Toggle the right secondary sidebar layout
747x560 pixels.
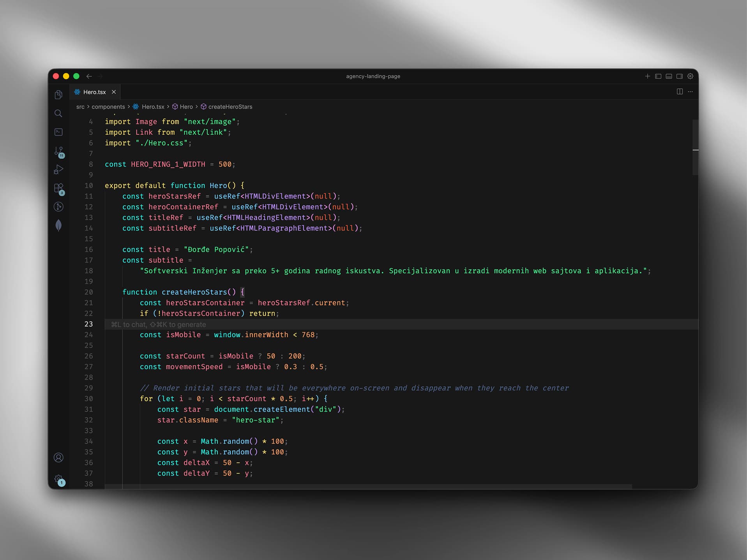click(680, 76)
